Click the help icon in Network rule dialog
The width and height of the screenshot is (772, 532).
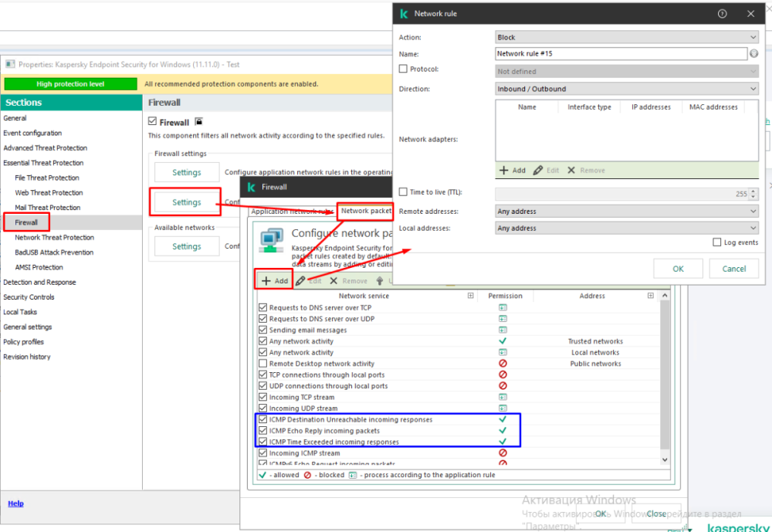723,14
